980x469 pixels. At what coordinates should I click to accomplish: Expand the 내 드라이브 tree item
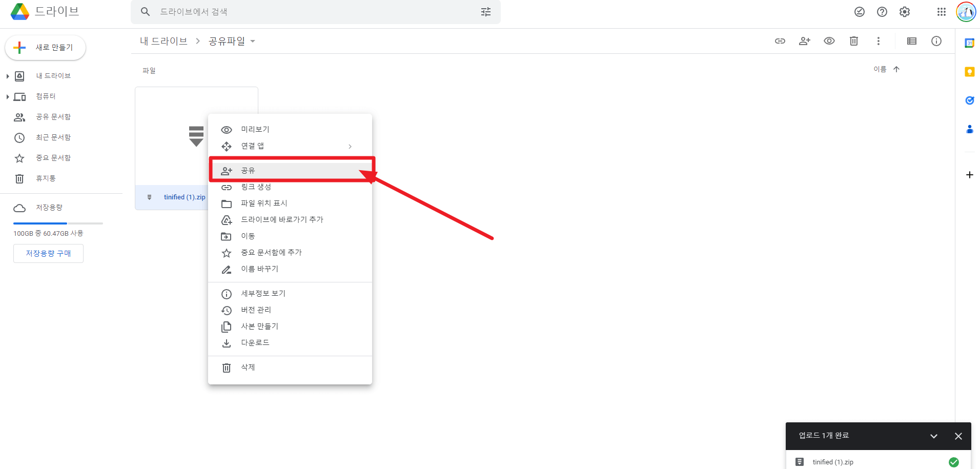tap(7, 75)
